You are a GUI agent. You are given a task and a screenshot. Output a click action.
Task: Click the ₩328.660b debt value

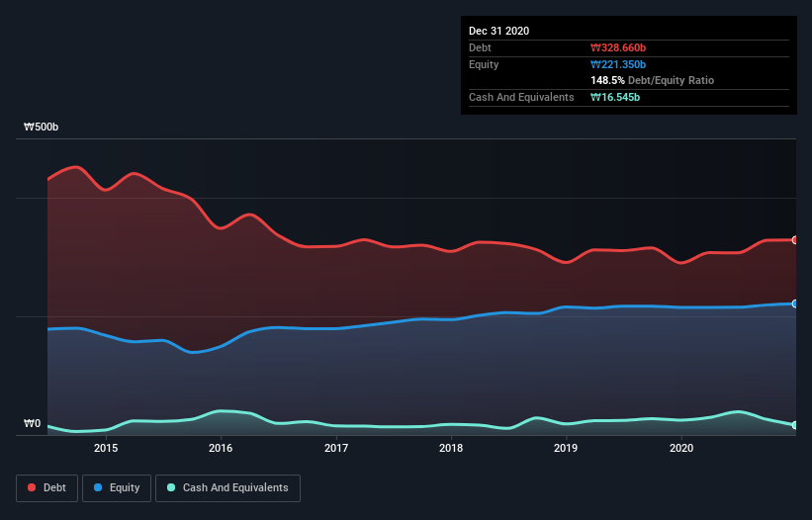click(618, 47)
